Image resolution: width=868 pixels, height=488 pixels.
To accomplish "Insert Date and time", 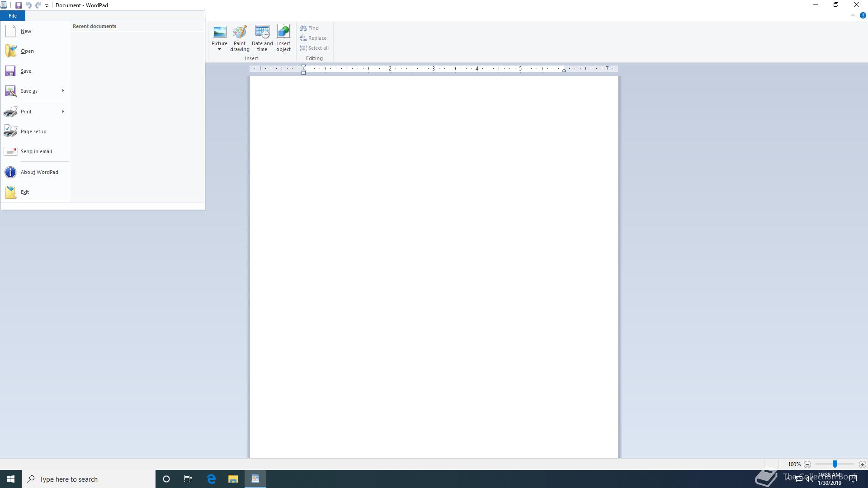I will (x=262, y=38).
